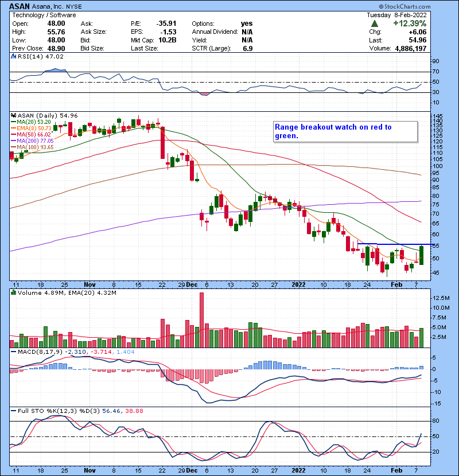Click the RSI(14) 47.02 indicator label
This screenshot has width=459, height=476.
pyautogui.click(x=41, y=56)
